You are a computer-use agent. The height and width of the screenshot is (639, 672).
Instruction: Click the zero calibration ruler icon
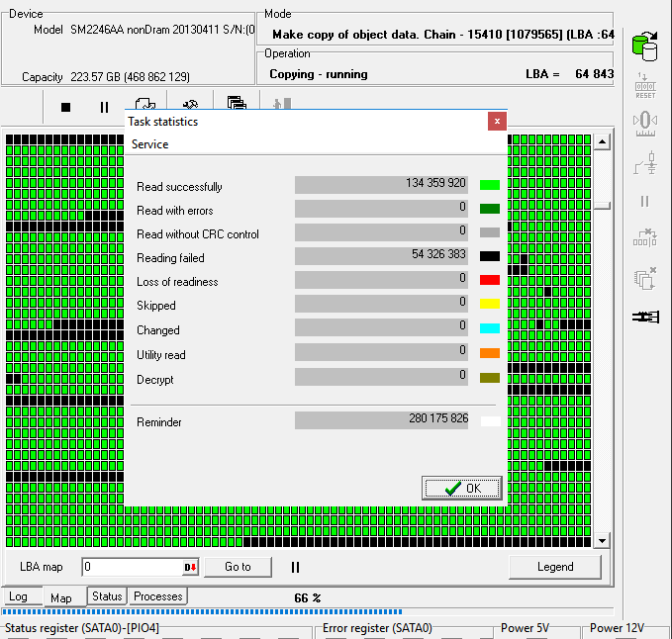click(x=644, y=122)
